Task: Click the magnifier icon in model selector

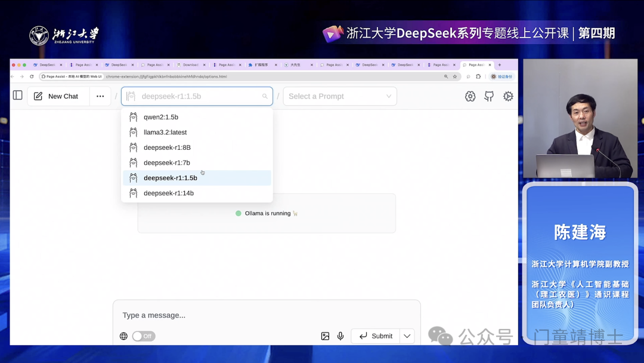Action: tap(265, 96)
